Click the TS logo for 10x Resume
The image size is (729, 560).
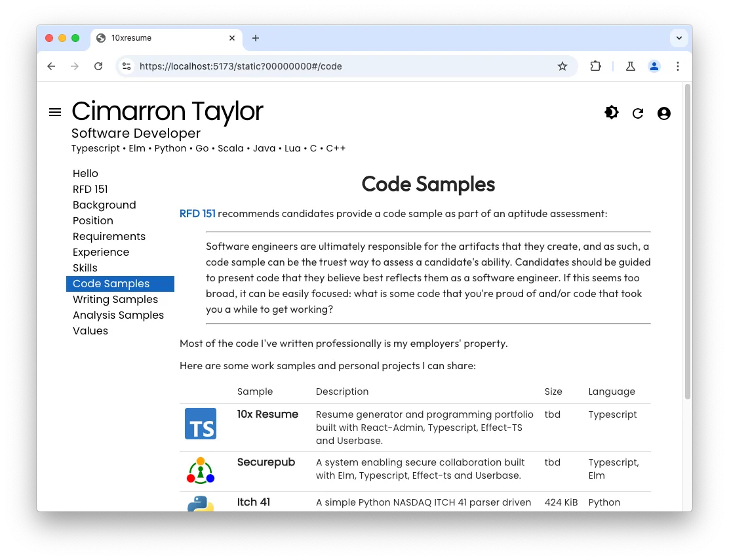(201, 424)
